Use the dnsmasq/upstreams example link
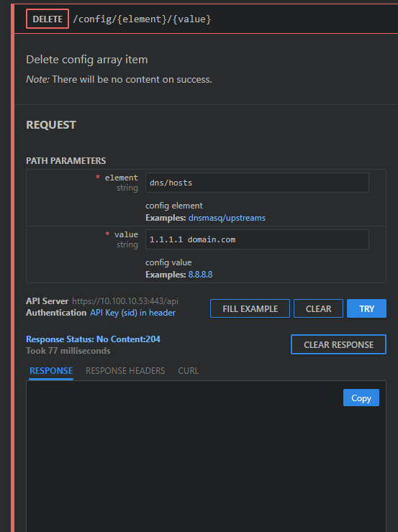The width and height of the screenshot is (398, 532). coord(227,218)
